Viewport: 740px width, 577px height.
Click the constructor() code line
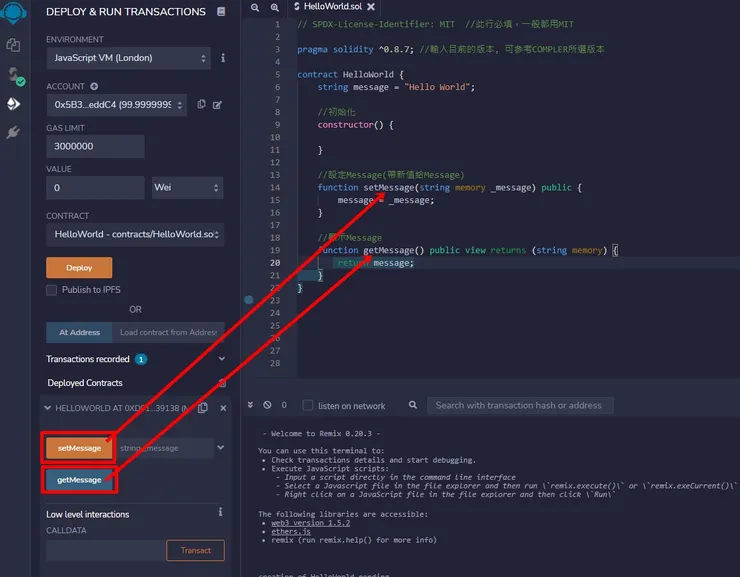355,125
